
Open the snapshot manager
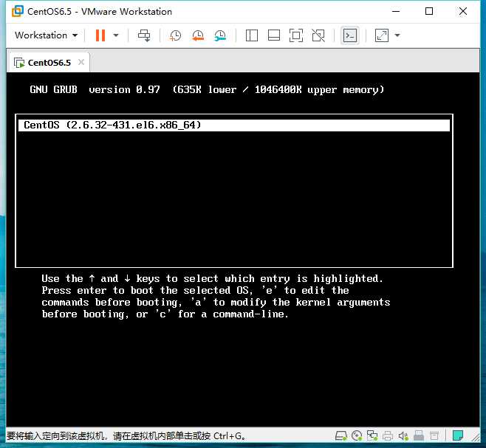coord(220,35)
